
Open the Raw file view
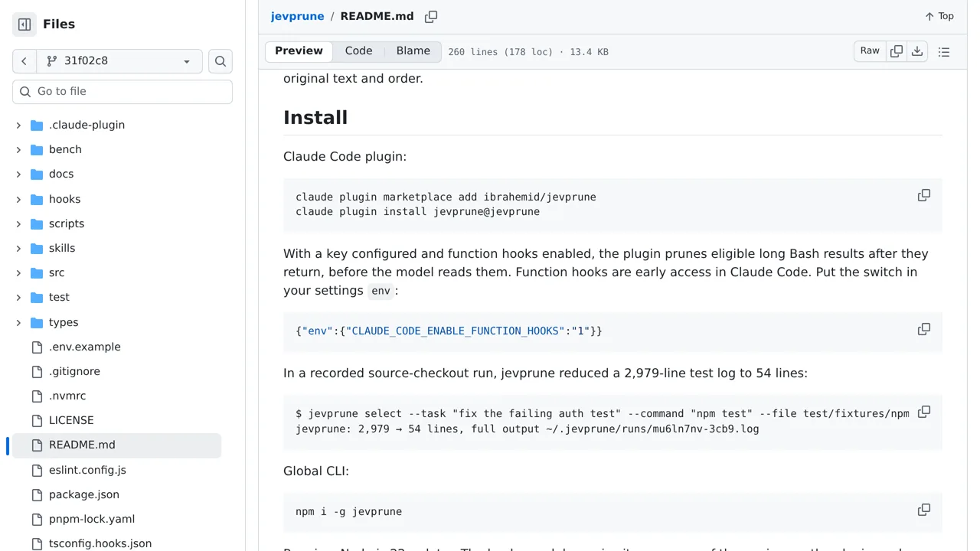[x=870, y=51]
